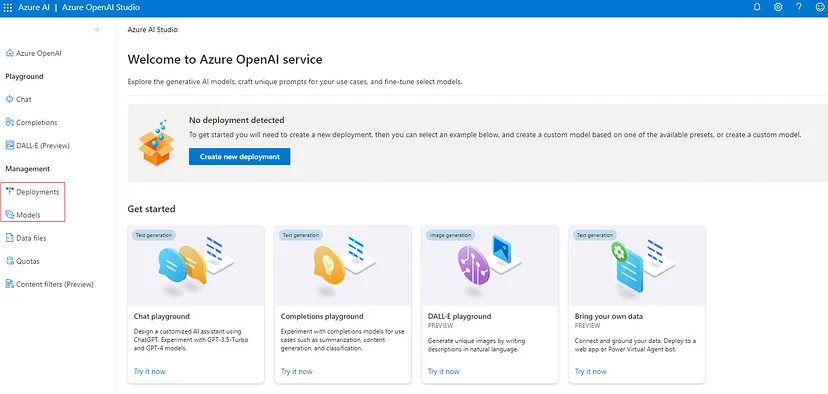This screenshot has width=828, height=394.
Task: Collapse the sidebar with double chevron
Action: click(97, 30)
